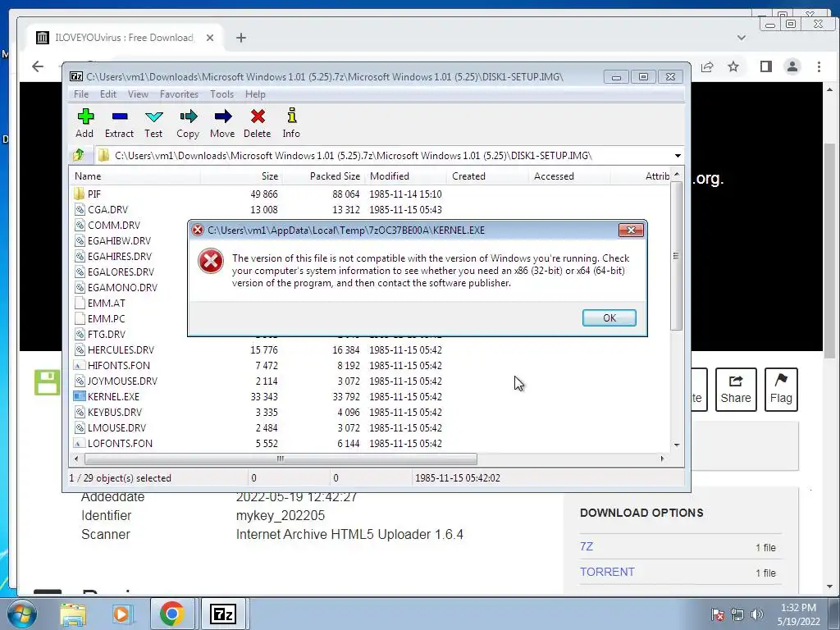Open Windows Media Player taskbar icon
This screenshot has width=840, height=630.
[121, 614]
